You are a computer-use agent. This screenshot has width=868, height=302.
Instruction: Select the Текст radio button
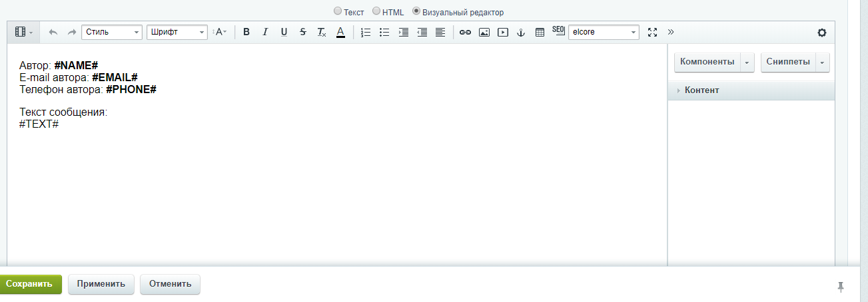pyautogui.click(x=338, y=11)
